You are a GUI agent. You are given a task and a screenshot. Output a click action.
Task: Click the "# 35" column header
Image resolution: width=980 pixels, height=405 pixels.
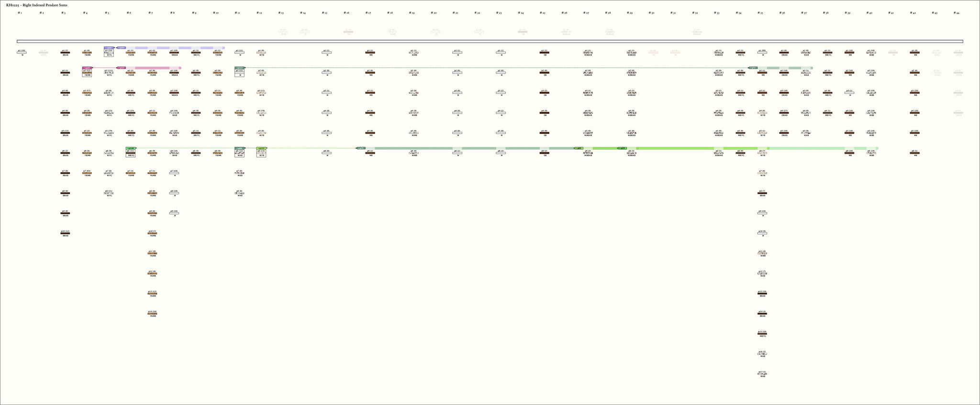pos(760,13)
